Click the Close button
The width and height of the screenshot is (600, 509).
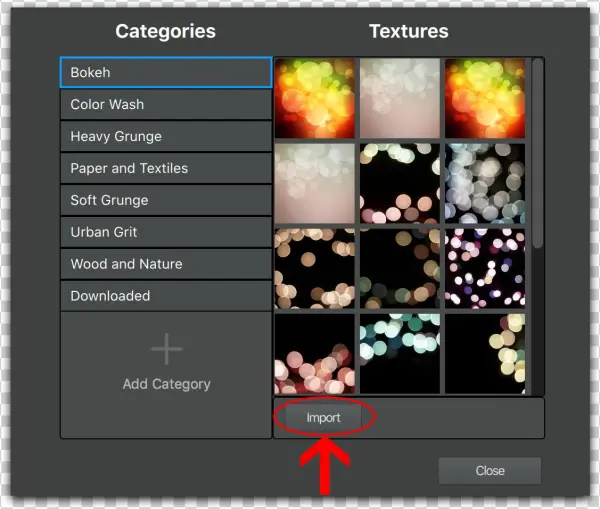(x=489, y=471)
